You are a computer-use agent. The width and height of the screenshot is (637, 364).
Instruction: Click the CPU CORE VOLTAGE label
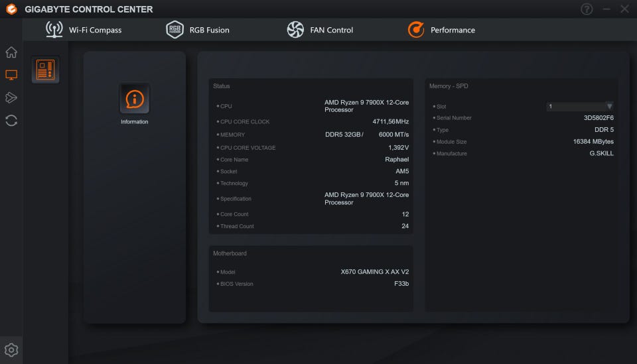coord(248,148)
